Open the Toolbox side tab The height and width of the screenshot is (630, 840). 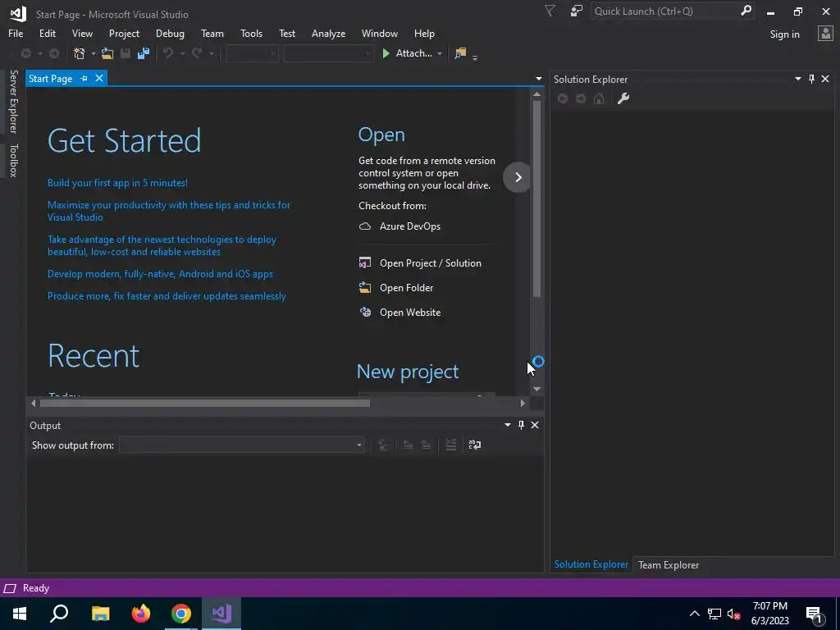tap(13, 160)
